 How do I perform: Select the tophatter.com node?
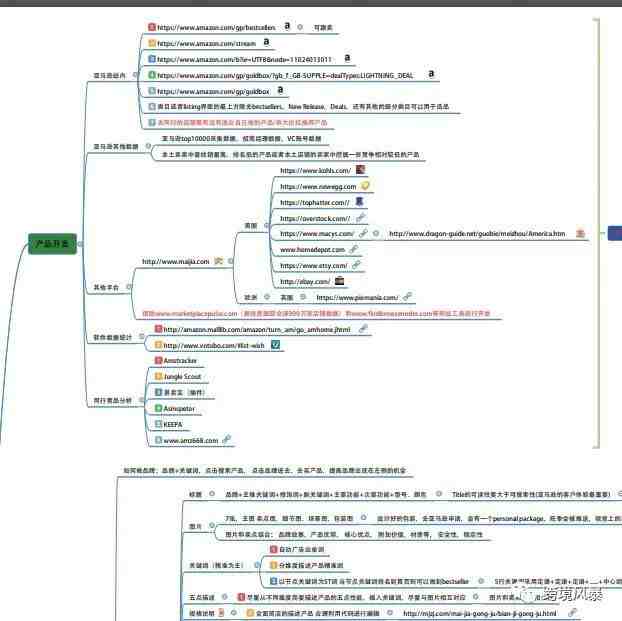(x=315, y=203)
